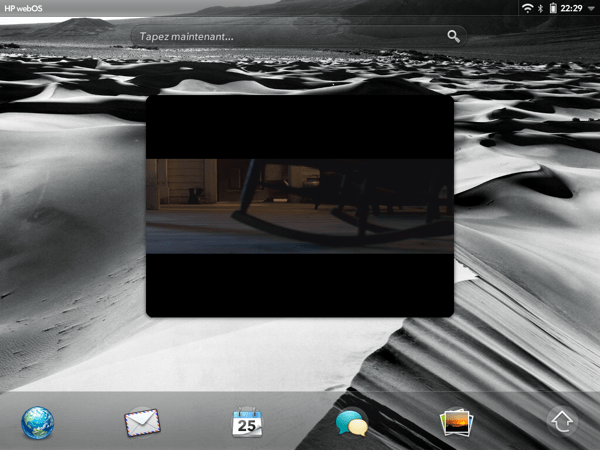
Task: Click the 22:29 clock in status bar
Action: coord(572,8)
